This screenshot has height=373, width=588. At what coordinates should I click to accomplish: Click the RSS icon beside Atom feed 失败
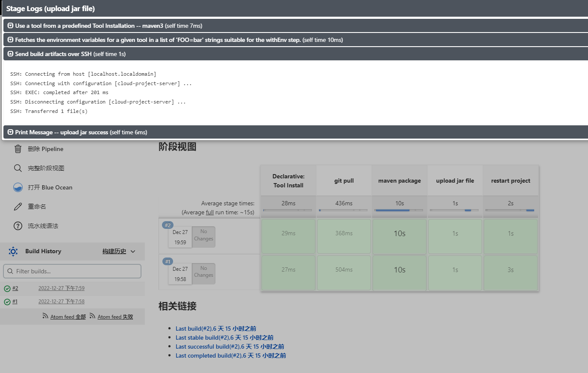click(92, 316)
